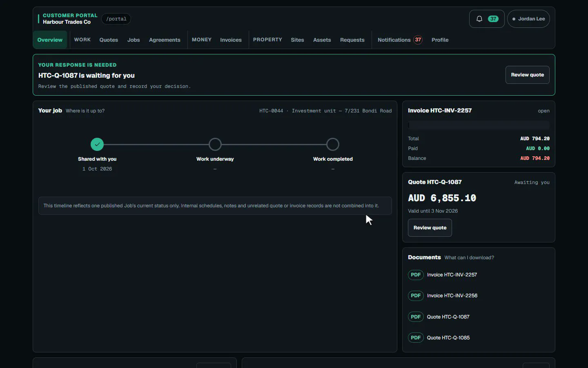Switch to the Overview tab
The width and height of the screenshot is (588, 368).
tap(50, 40)
